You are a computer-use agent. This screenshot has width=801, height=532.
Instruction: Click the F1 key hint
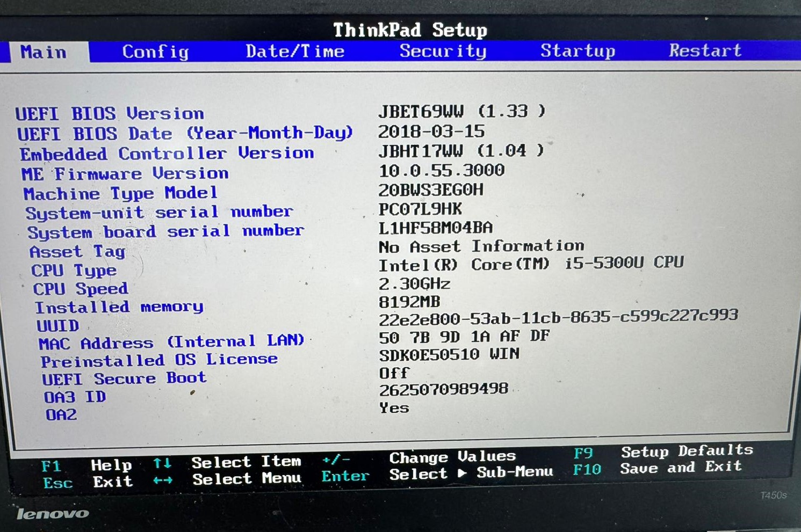click(x=51, y=466)
